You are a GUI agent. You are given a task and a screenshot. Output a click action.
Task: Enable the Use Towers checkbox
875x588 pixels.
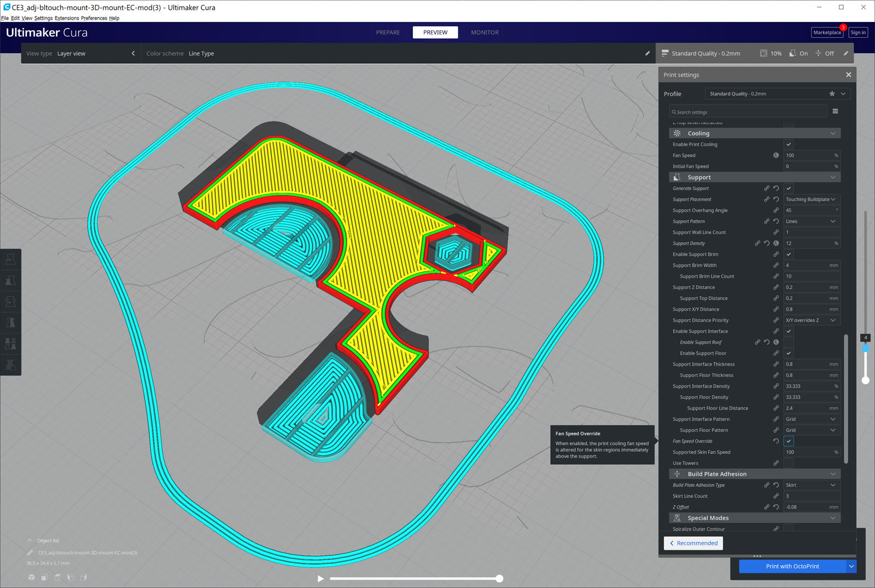(789, 463)
